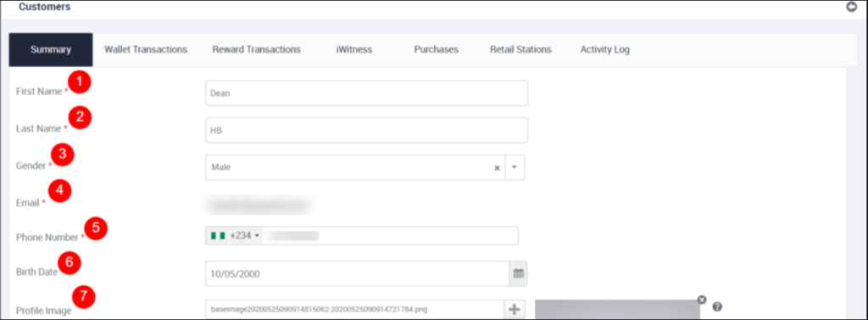The image size is (868, 320).
Task: Click the plus icon to upload profile image
Action: pyautogui.click(x=514, y=310)
